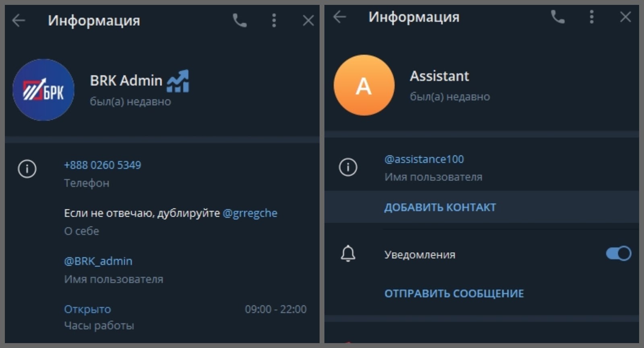Click BRK Admin name title
644x348 pixels.
(126, 81)
